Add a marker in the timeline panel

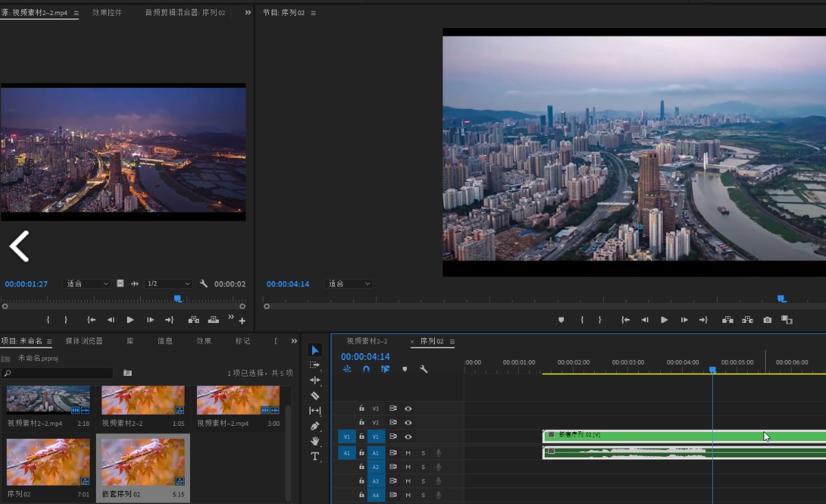pos(405,369)
